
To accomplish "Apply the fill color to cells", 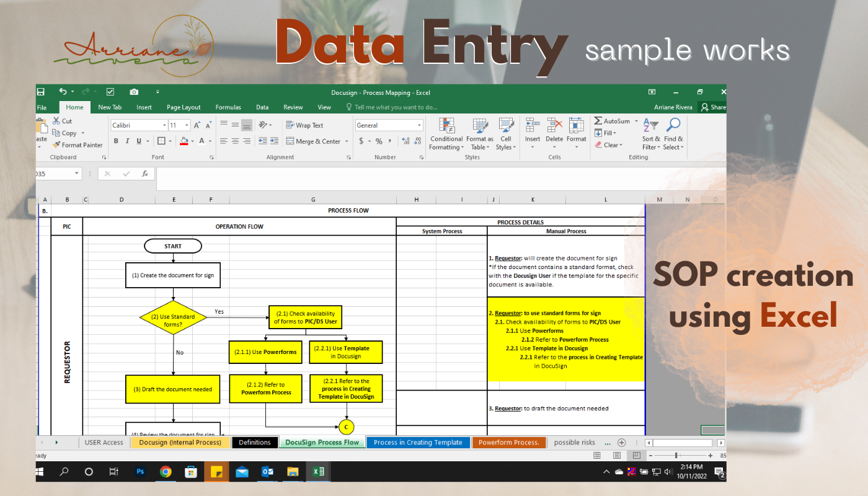I will click(x=184, y=141).
